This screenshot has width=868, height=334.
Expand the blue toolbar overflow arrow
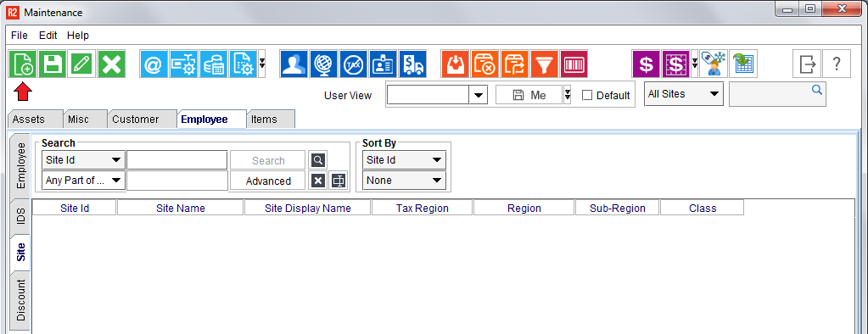tap(262, 64)
